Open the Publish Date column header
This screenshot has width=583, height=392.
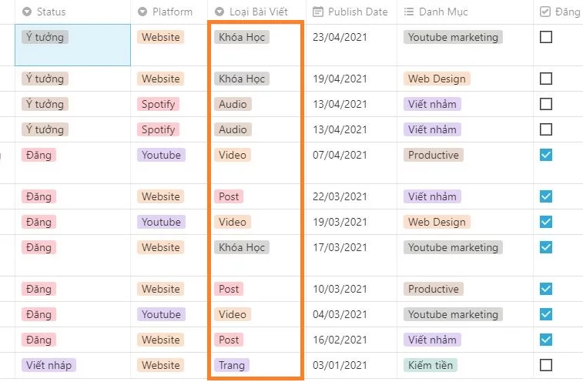click(351, 12)
